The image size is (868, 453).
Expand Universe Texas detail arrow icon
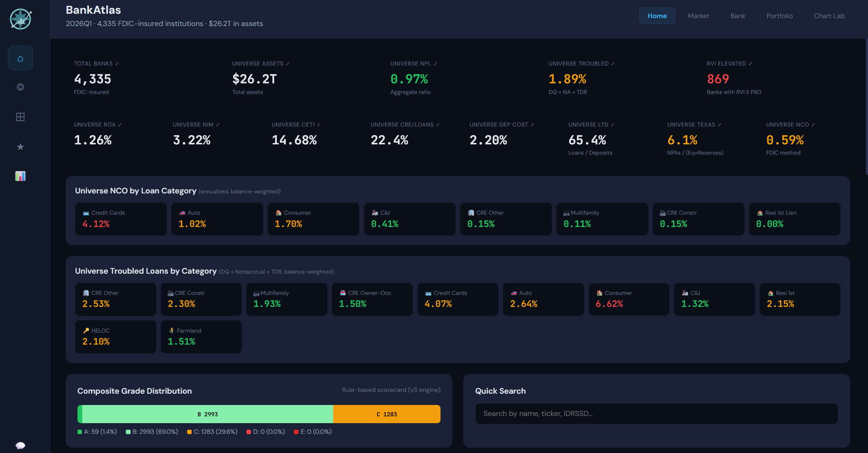pyautogui.click(x=720, y=125)
